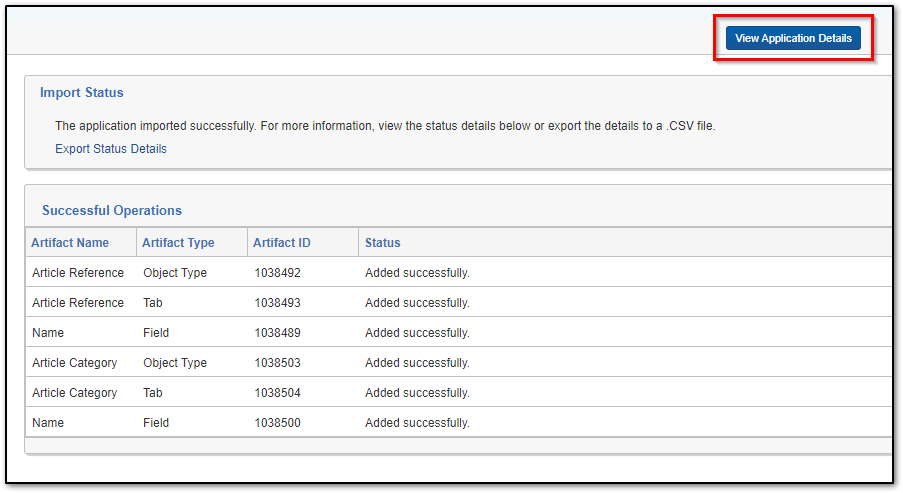903x493 pixels.
Task: Select Article Reference in Tab row
Action: click(78, 302)
